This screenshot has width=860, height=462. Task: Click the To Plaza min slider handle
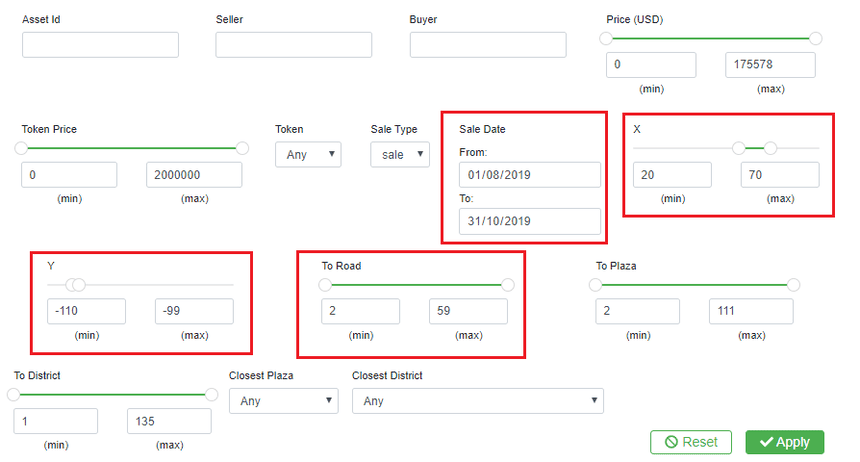point(596,285)
